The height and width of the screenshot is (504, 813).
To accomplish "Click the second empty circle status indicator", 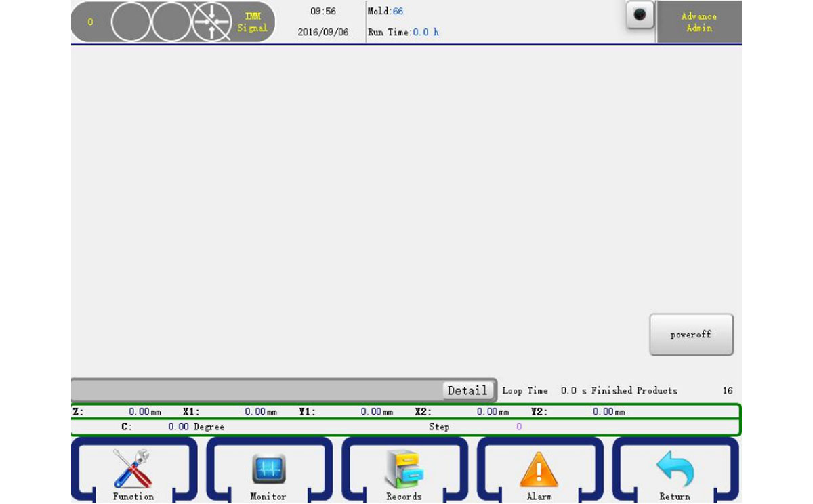I will (171, 22).
